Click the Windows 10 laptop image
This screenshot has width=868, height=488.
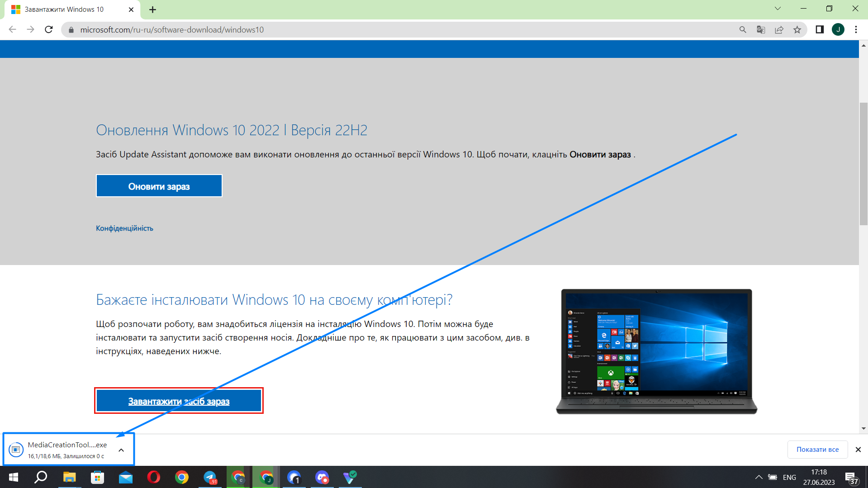click(656, 351)
